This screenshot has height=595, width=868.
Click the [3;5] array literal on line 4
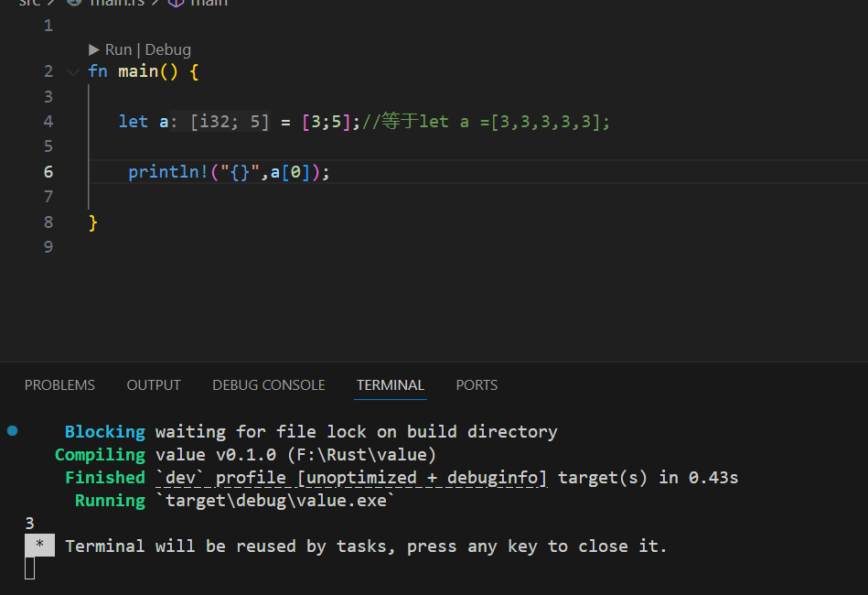pos(327,122)
